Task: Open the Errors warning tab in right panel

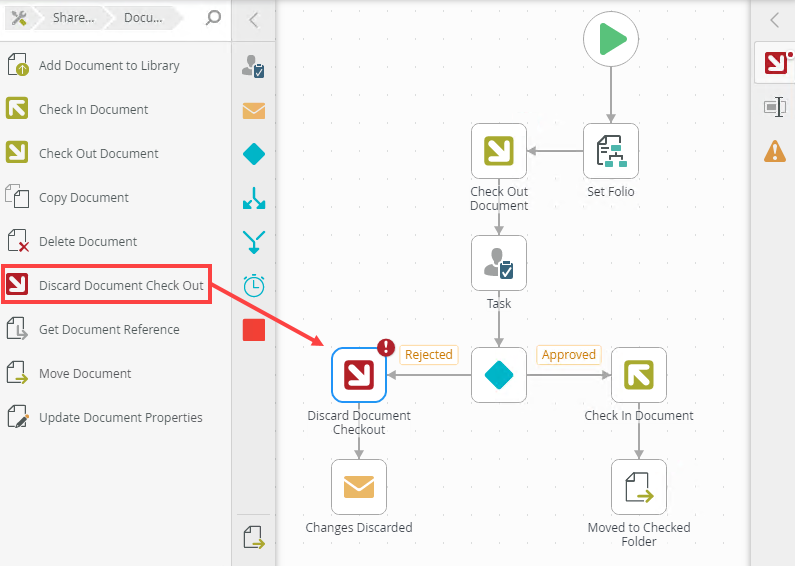Action: [775, 151]
